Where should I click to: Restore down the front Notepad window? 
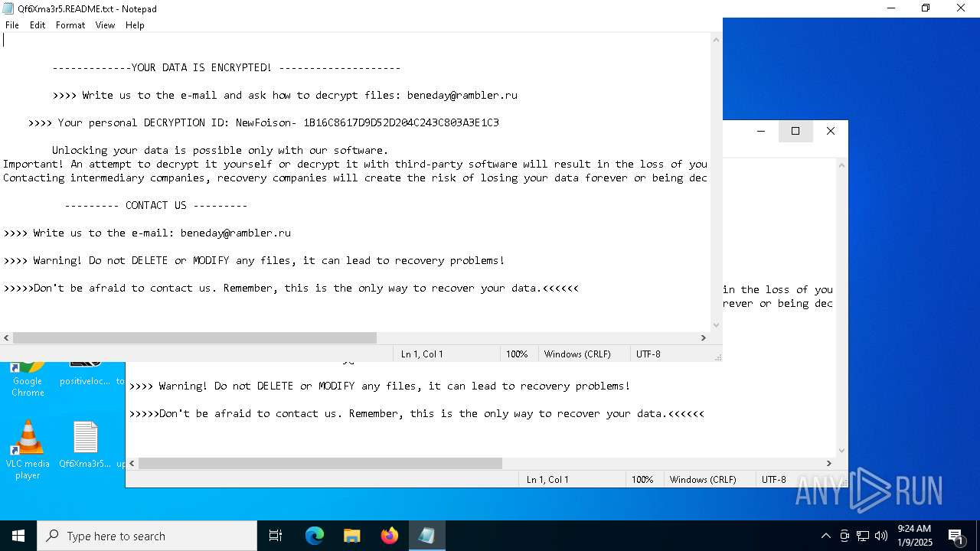click(925, 8)
